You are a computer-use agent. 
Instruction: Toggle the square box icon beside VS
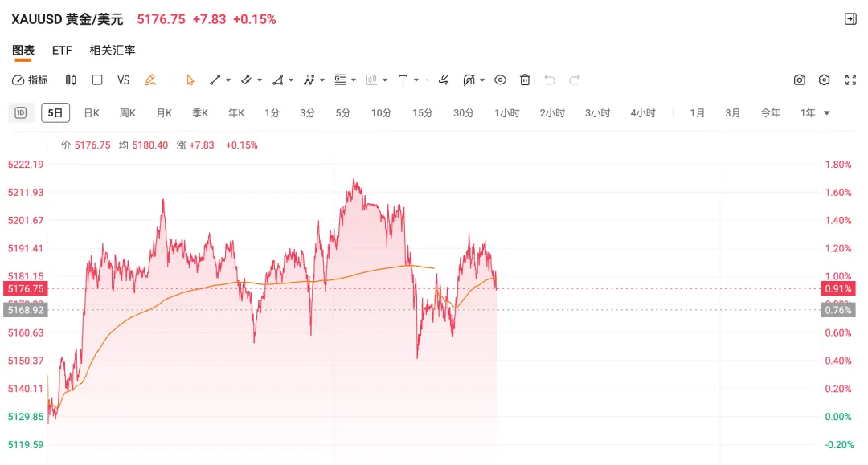pos(97,80)
